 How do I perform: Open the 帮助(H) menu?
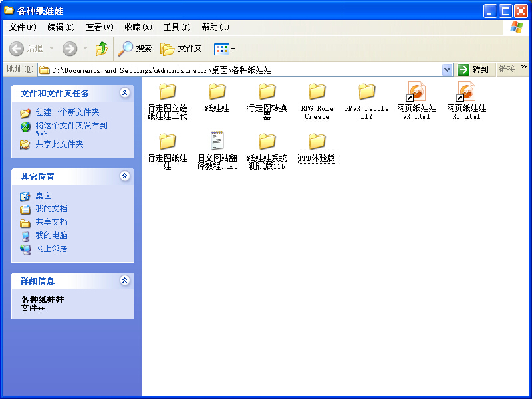pyautogui.click(x=215, y=27)
